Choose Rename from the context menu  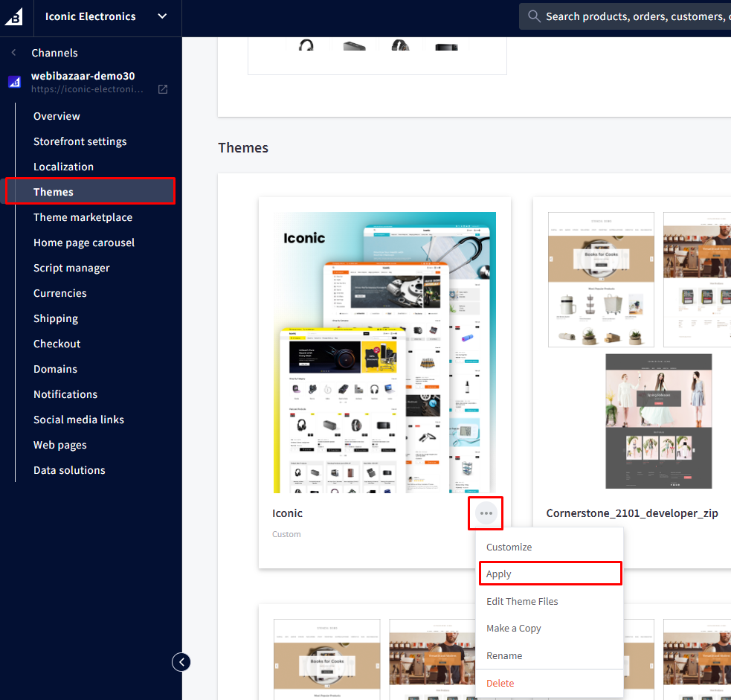pyautogui.click(x=504, y=655)
